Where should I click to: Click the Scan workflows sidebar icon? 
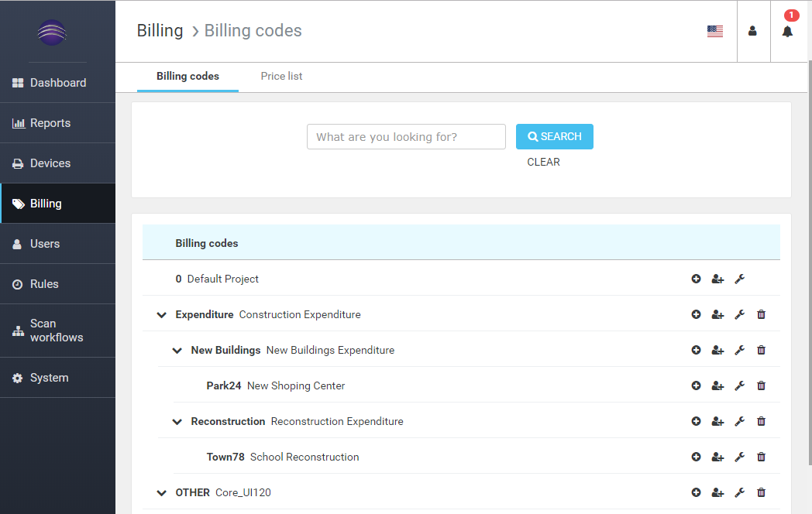17,331
